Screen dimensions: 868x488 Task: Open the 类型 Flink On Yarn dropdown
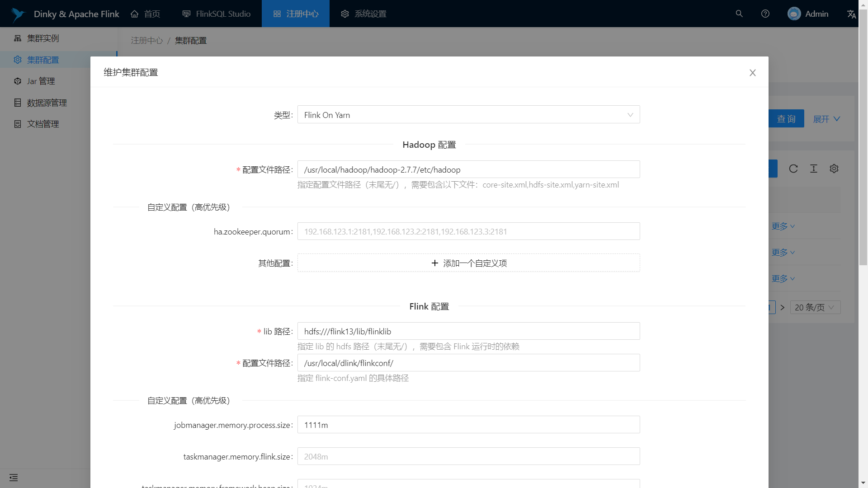click(x=468, y=115)
